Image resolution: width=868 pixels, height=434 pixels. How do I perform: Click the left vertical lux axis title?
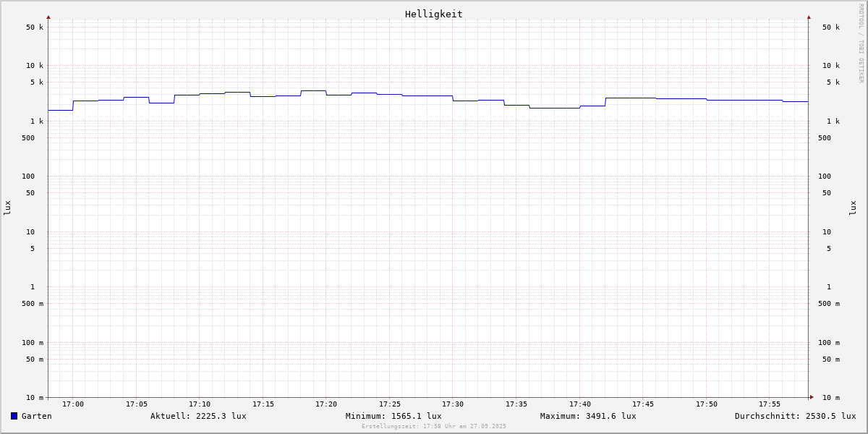click(x=7, y=208)
